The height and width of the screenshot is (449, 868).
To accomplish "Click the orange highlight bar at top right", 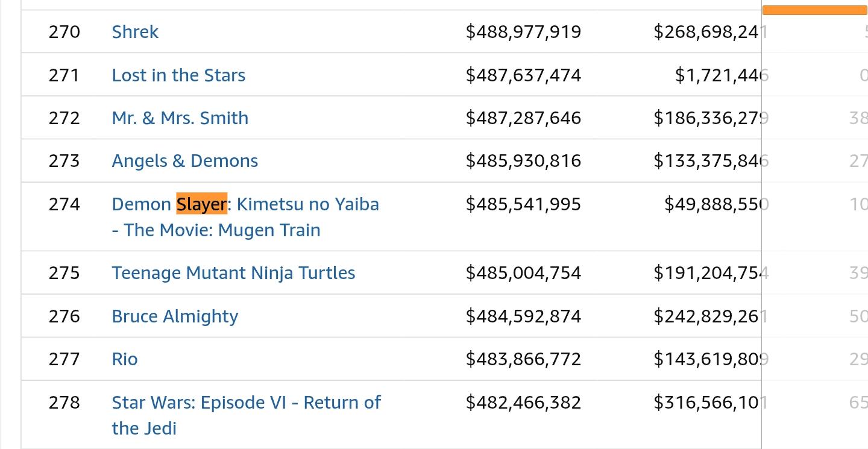I will [814, 10].
